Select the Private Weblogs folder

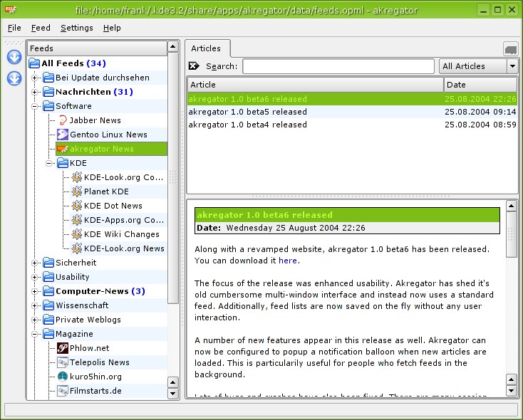tap(88, 320)
